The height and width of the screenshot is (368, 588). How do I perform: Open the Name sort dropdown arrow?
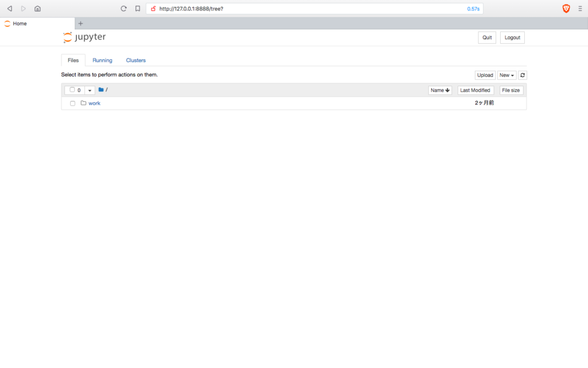(x=446, y=90)
